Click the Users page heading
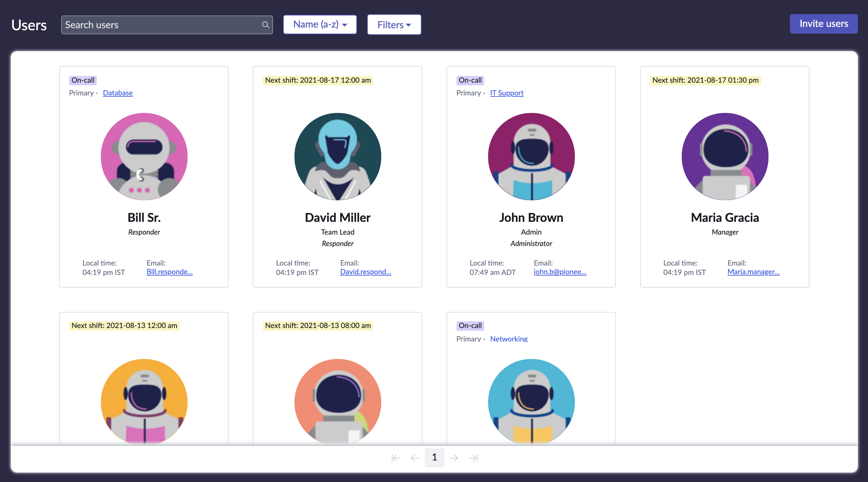 29,25
